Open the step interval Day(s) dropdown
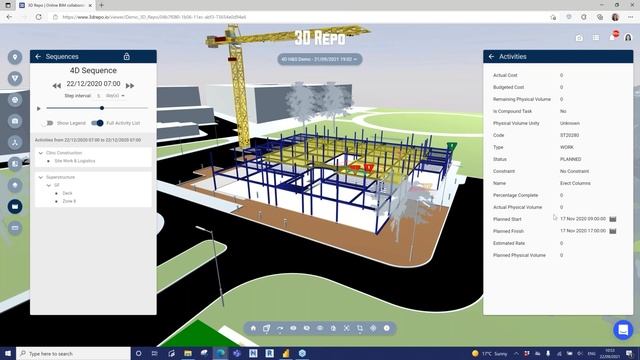Viewport: 640px width, 360px height. pyautogui.click(x=115, y=96)
